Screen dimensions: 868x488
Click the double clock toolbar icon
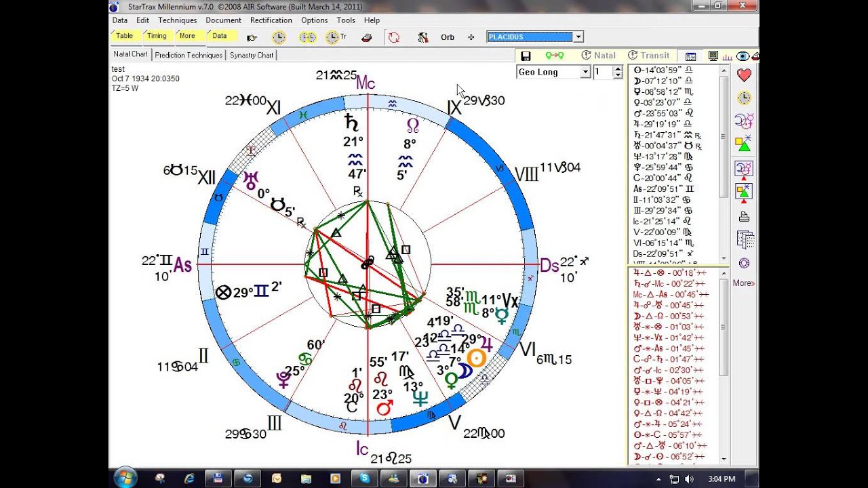(x=308, y=37)
